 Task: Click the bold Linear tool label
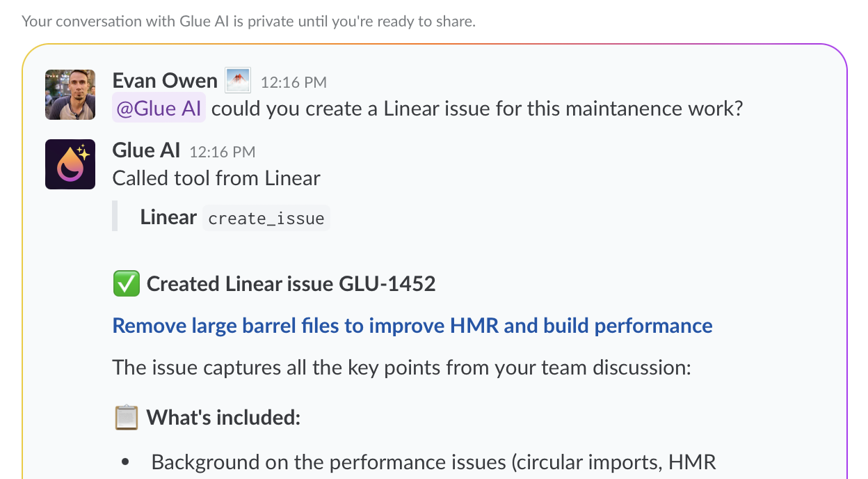168,217
